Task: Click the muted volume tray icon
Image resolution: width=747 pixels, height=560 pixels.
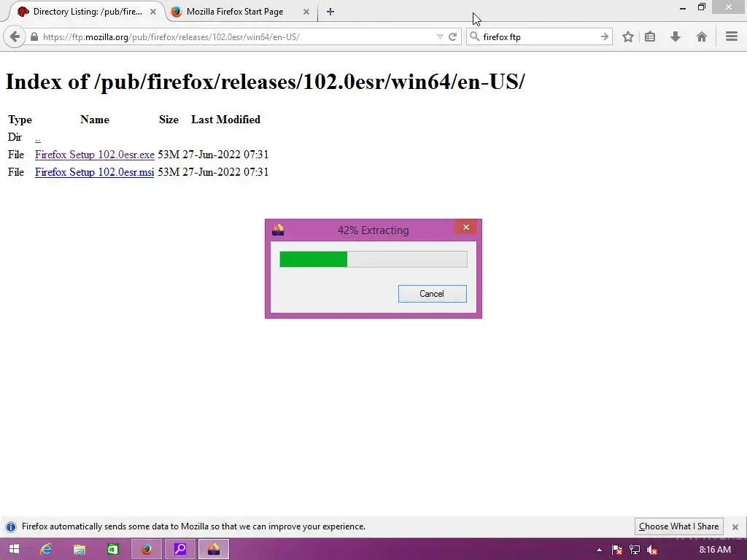Action: tap(652, 550)
